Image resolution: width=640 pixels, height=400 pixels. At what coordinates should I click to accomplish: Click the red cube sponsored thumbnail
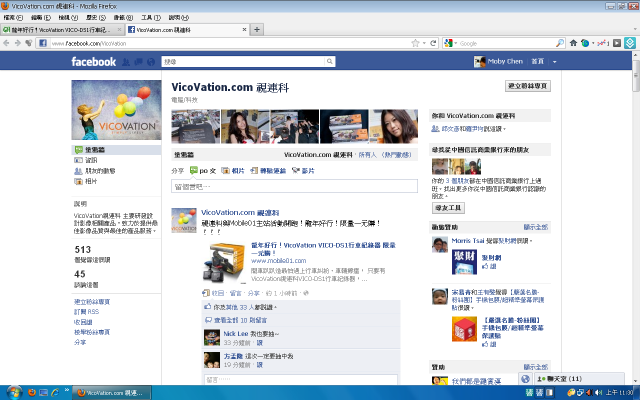click(x=464, y=329)
